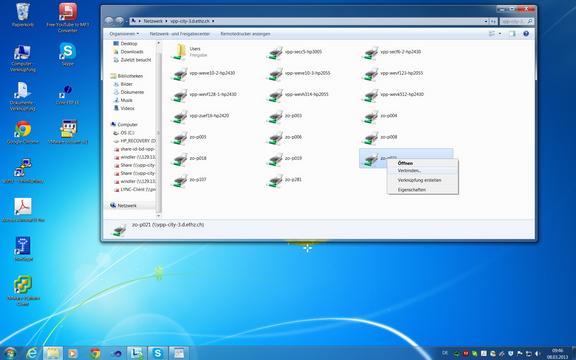Screen dimensions: 576x360
Task: Open the Organisieren dropdown menu
Action: click(x=124, y=34)
